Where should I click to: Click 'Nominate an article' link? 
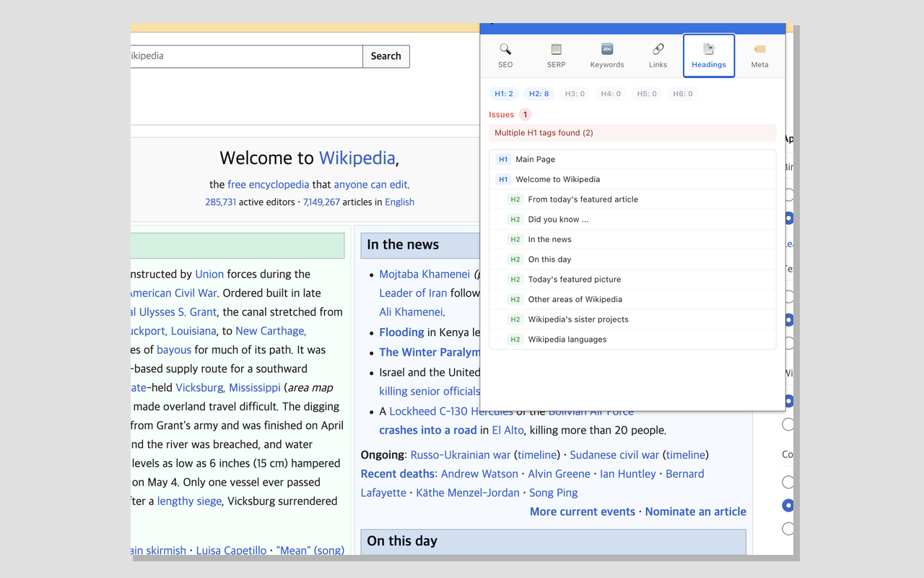(696, 512)
